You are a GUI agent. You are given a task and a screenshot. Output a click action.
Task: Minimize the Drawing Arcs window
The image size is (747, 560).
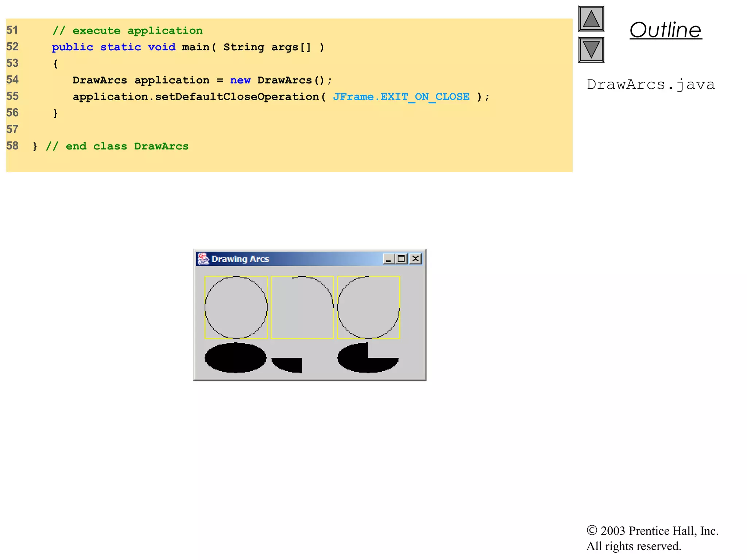click(x=388, y=259)
